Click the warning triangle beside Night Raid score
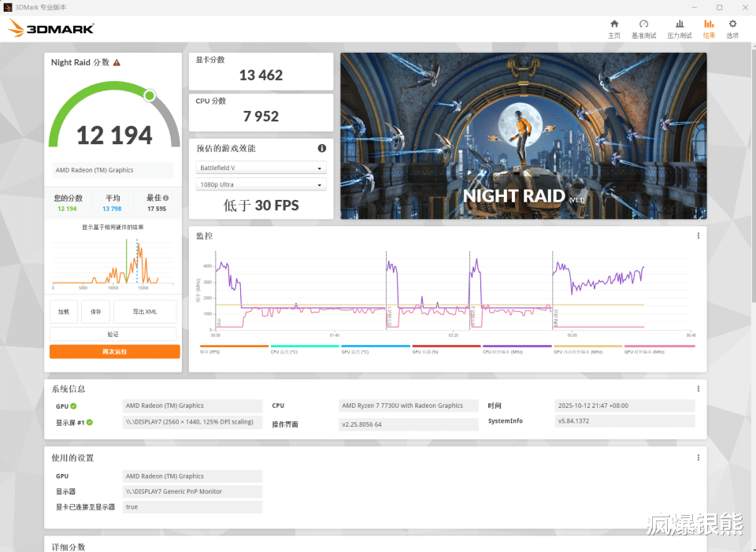This screenshot has height=552, width=756. coord(117,63)
